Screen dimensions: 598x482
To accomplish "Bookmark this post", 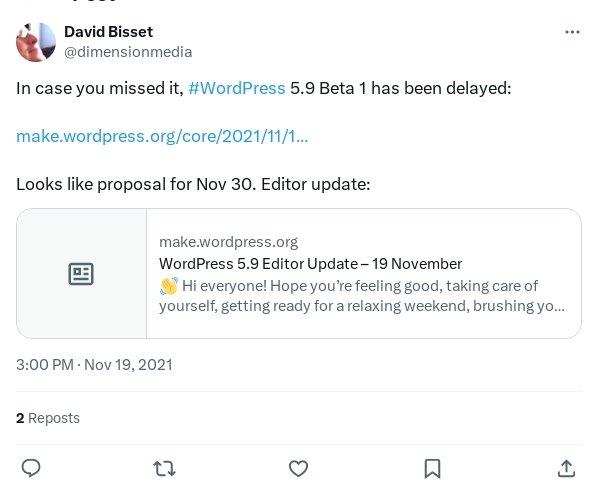I will point(432,468).
